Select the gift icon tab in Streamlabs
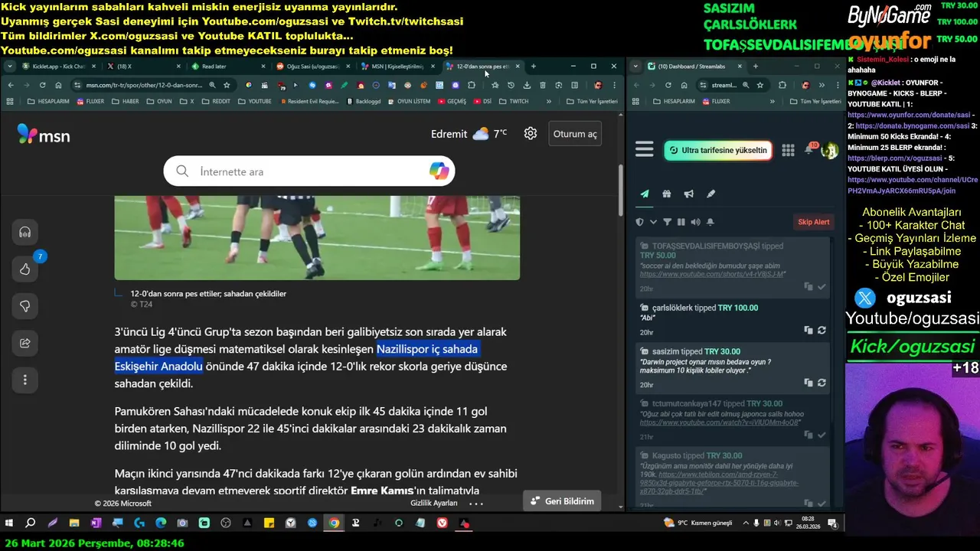Screen dimensions: 980x551 pyautogui.click(x=667, y=194)
